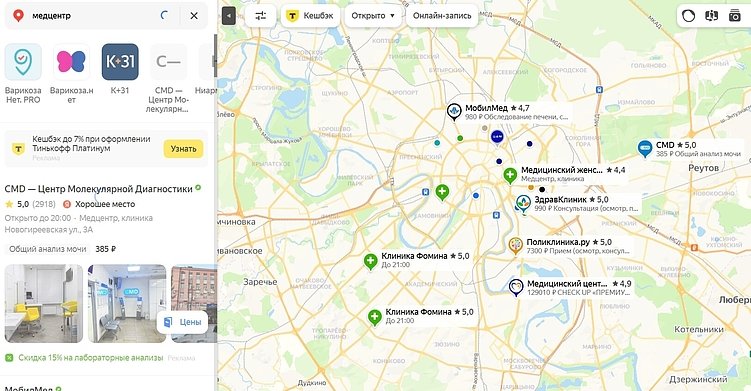
Task: Click the Общий анализ мочи tag
Action: pos(48,249)
